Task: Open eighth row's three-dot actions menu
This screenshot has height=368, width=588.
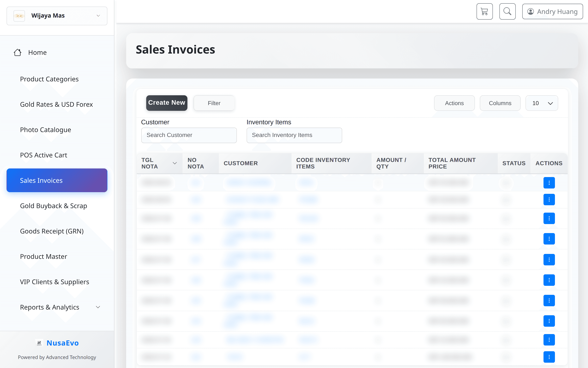Action: pyautogui.click(x=549, y=321)
